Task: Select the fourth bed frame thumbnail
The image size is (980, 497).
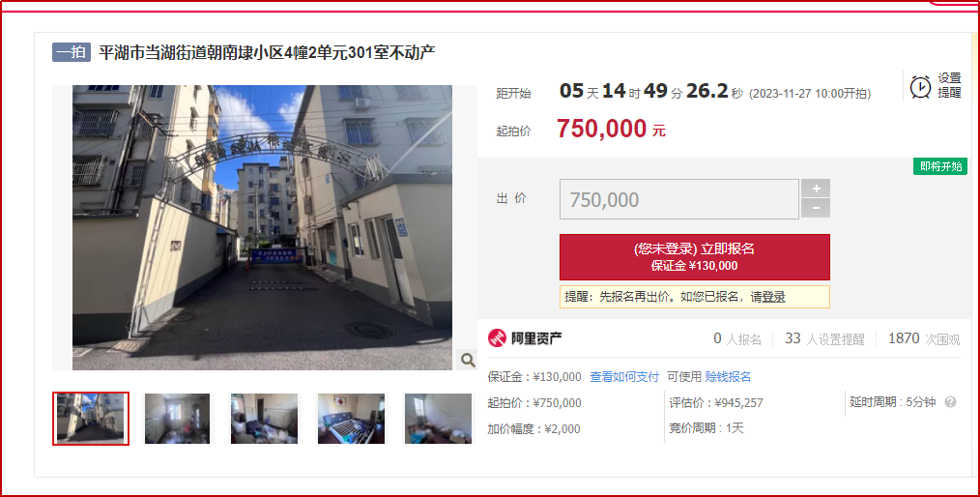Action: [351, 419]
